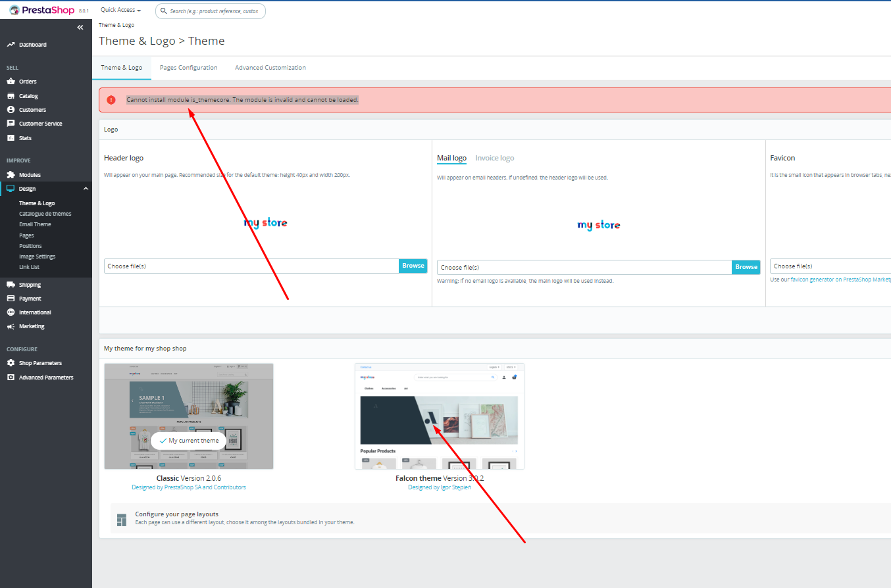891x588 pixels.
Task: Select the Falcon theme thumbnail
Action: (440, 416)
